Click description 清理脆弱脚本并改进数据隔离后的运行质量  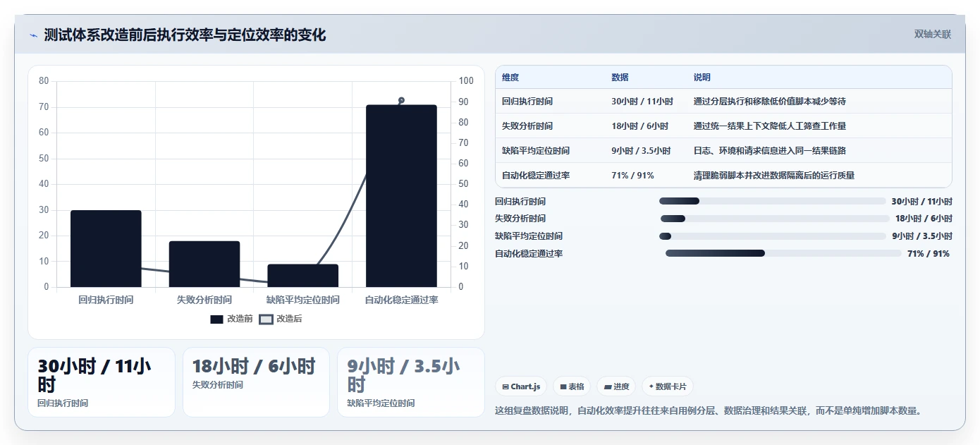pyautogui.click(x=774, y=176)
